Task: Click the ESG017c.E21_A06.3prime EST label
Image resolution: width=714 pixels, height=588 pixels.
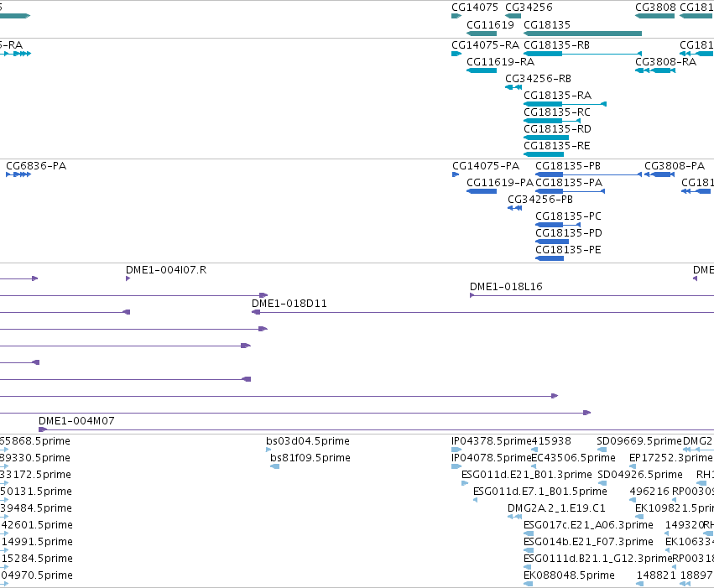Action: tap(588, 526)
